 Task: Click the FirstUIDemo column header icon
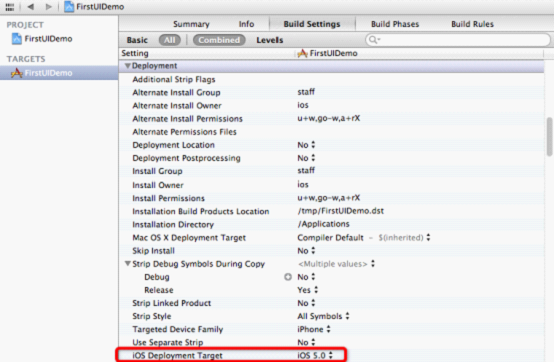302,53
